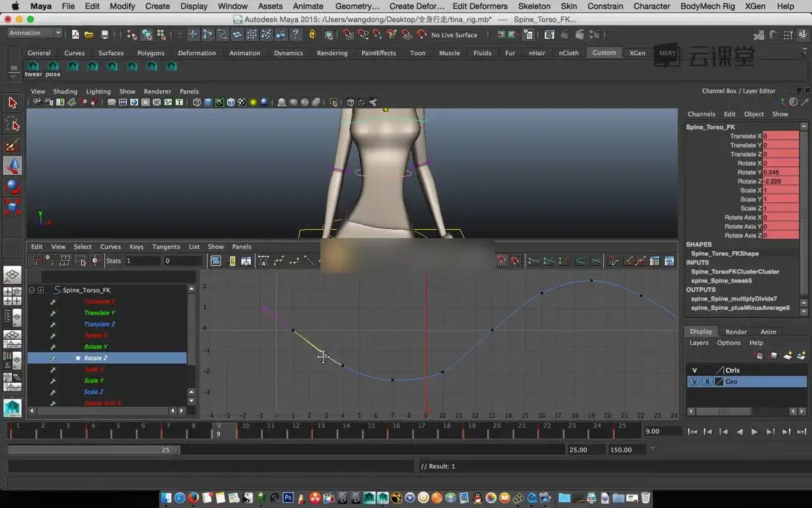Toggle visibility V box of Ctrls layer
Image resolution: width=812 pixels, height=508 pixels.
695,370
